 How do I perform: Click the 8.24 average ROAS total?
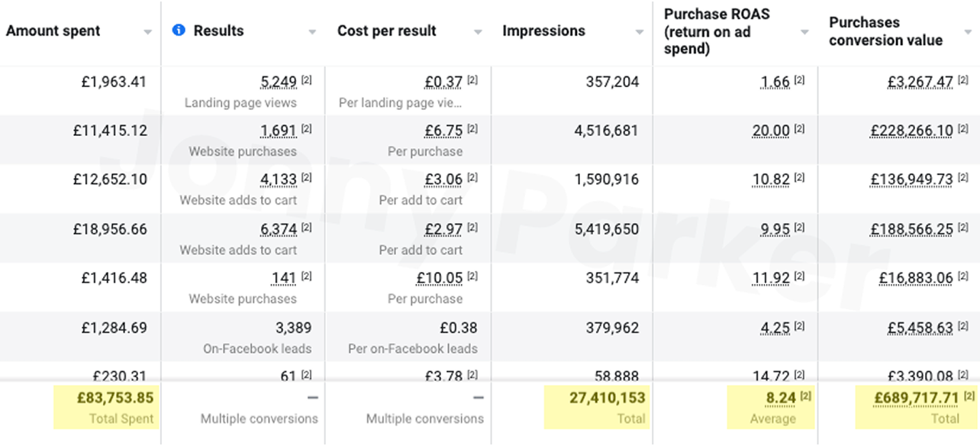point(781,398)
